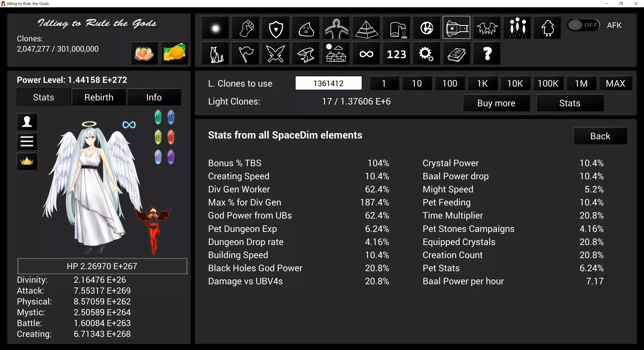This screenshot has height=350, width=644.
Task: Open the pyramid monuments icon
Action: coord(366,28)
